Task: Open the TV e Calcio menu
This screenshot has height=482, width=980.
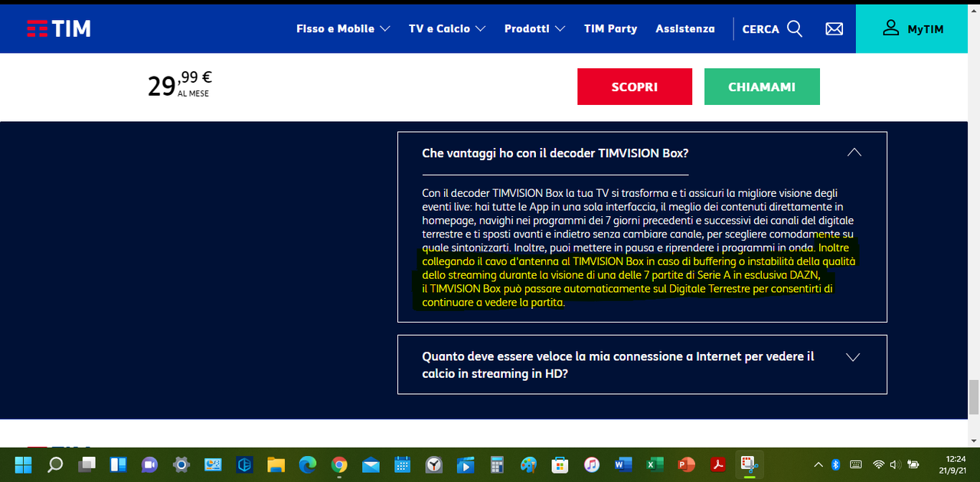Action: (447, 28)
